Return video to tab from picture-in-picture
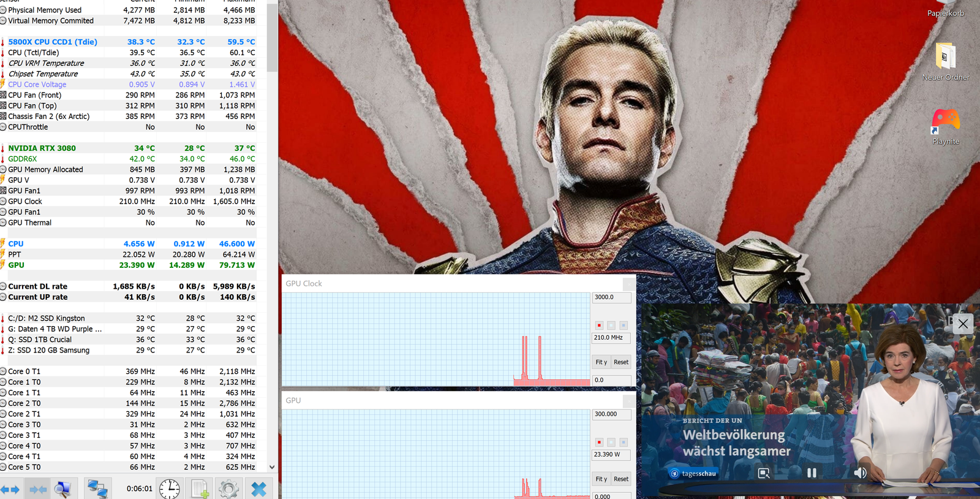 [764, 473]
